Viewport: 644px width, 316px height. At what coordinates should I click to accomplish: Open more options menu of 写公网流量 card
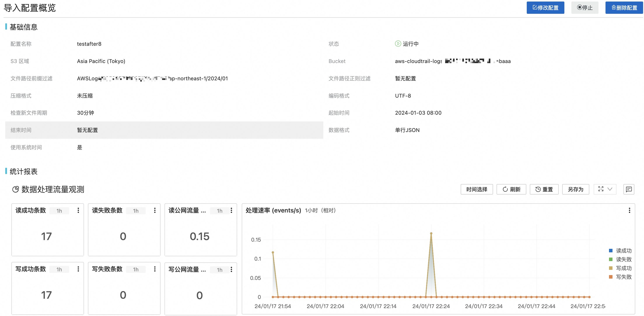[231, 269]
